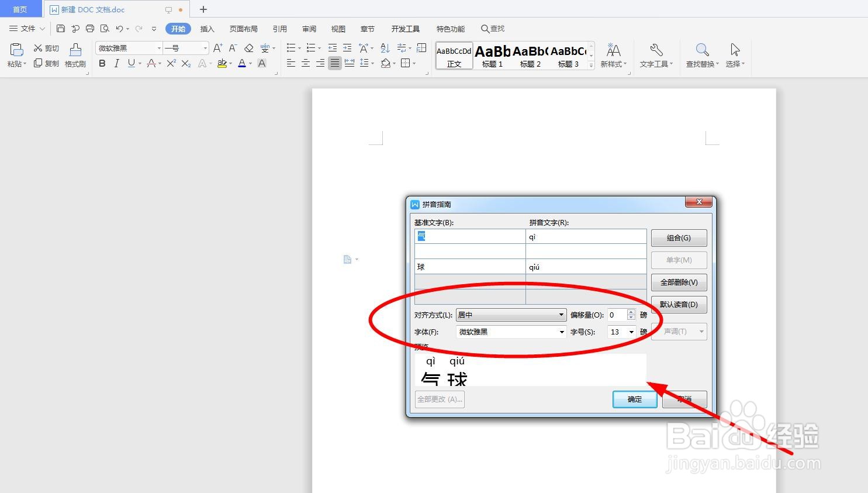Click OK (确定) button in dialog
Screen dimensions: 868x493
coord(635,399)
